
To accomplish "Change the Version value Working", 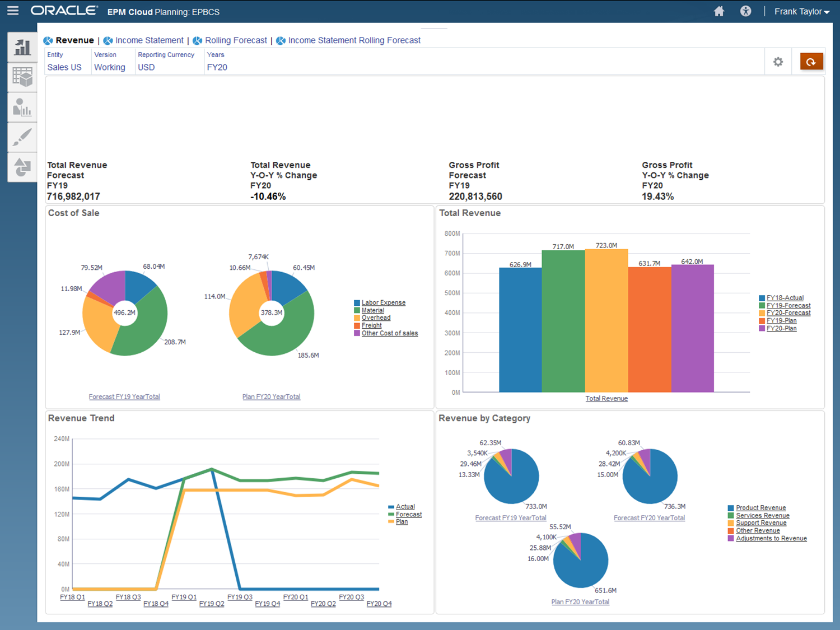I will (110, 67).
